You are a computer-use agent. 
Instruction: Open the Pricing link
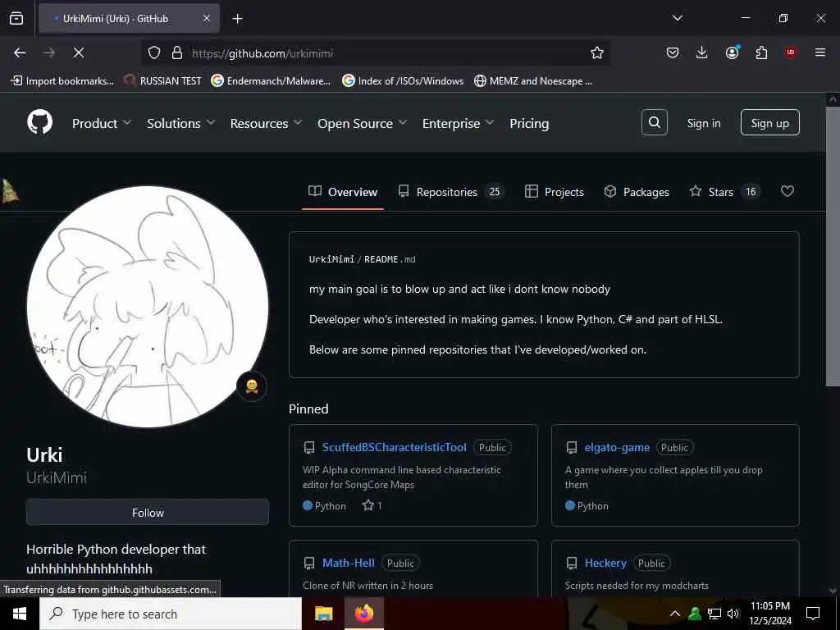point(529,123)
